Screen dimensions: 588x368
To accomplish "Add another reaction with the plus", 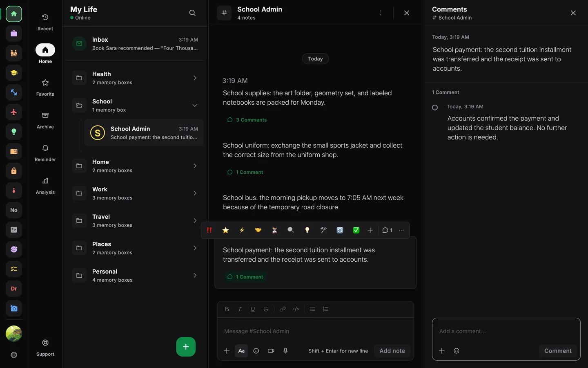I will click(370, 230).
